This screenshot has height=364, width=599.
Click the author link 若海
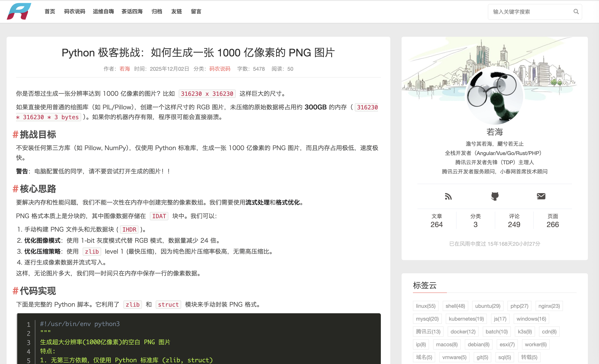(125, 69)
